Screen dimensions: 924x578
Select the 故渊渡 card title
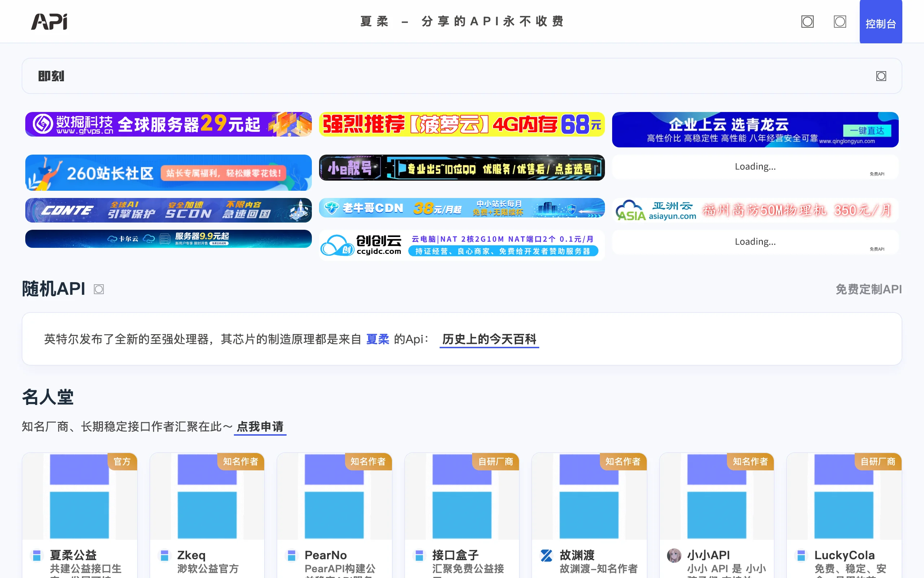click(x=577, y=555)
